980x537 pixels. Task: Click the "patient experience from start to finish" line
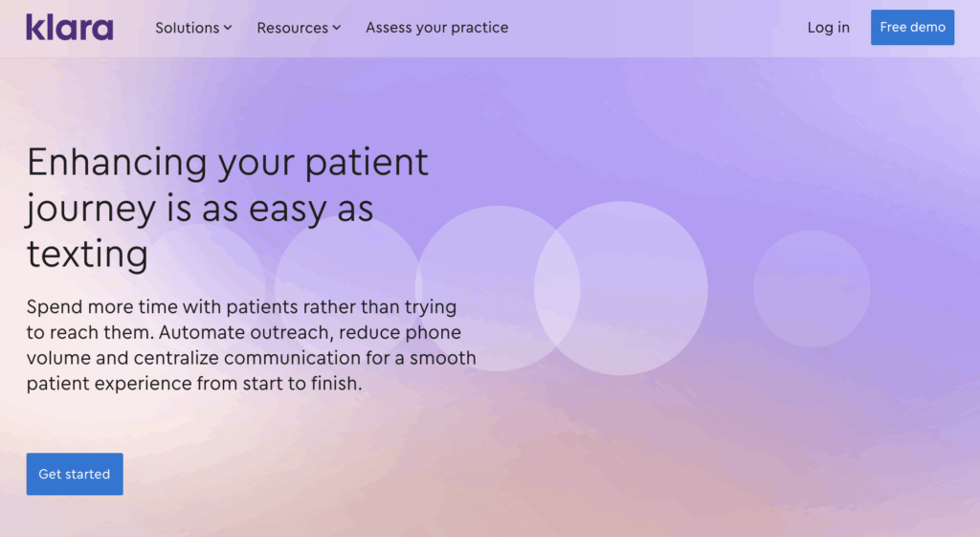[x=196, y=384]
